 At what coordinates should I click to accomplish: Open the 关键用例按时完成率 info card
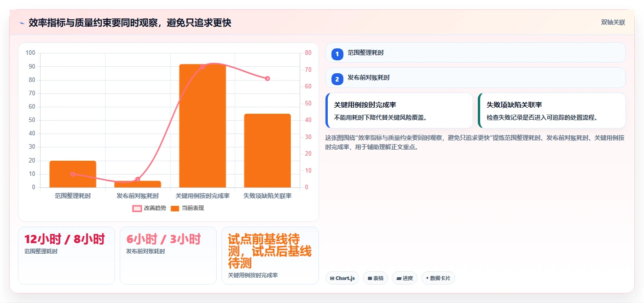(399, 111)
